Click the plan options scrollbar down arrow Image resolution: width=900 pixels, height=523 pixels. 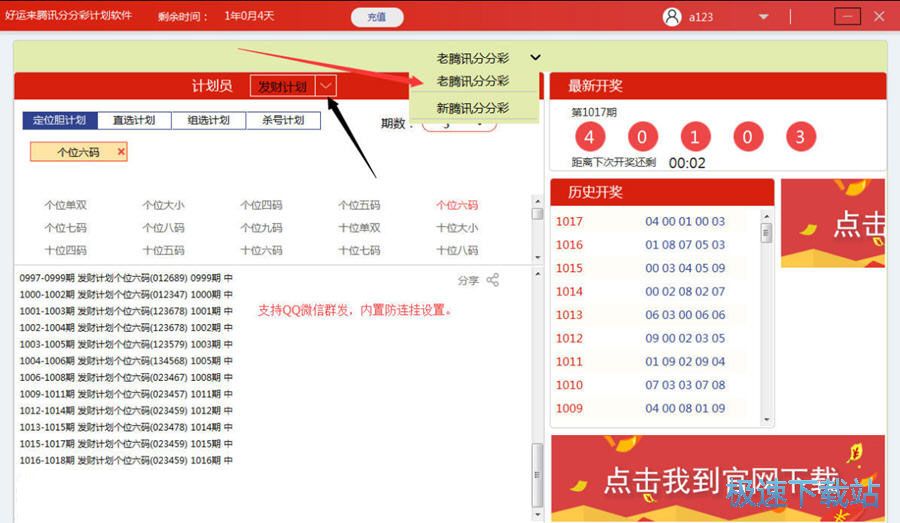click(537, 257)
